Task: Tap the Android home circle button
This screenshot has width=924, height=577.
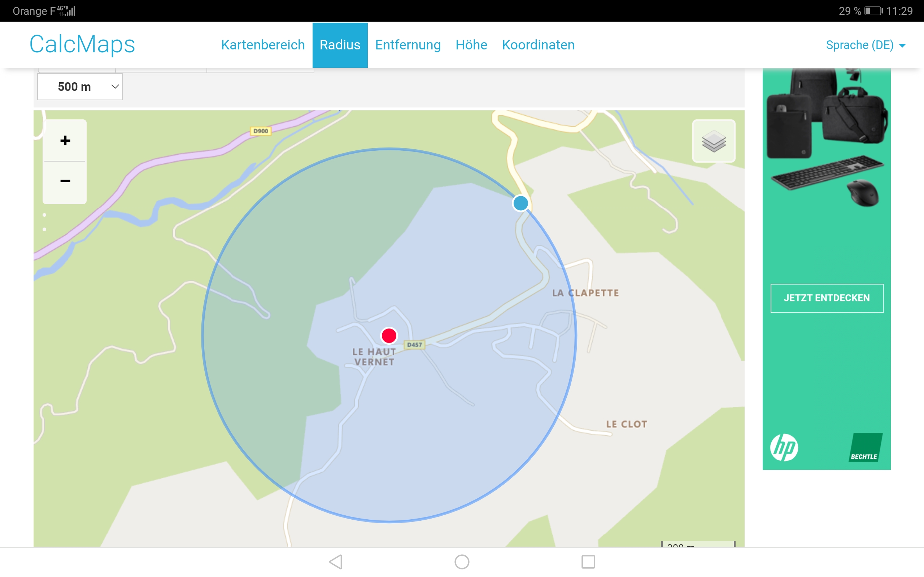Action: point(462,562)
